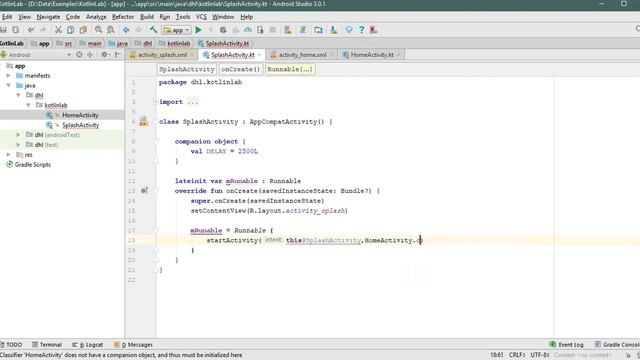The image size is (640, 360).
Task: Click the Debug app bug icon
Action: [x=223, y=30]
